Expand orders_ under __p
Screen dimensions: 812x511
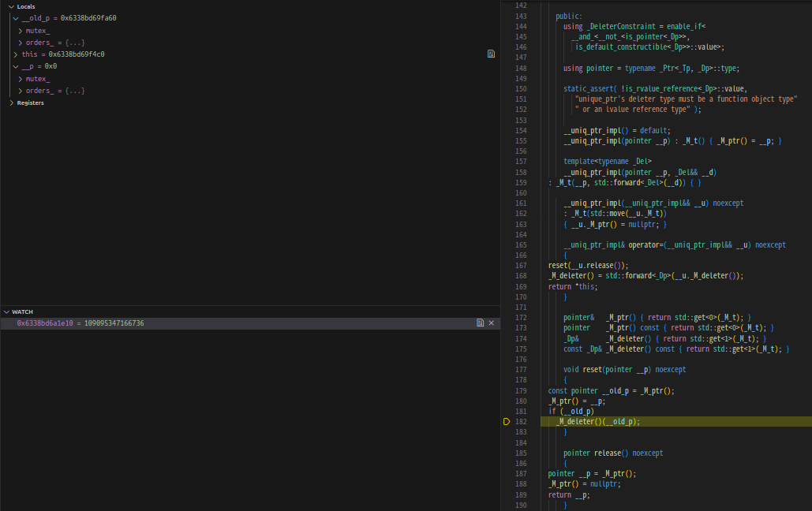point(21,91)
